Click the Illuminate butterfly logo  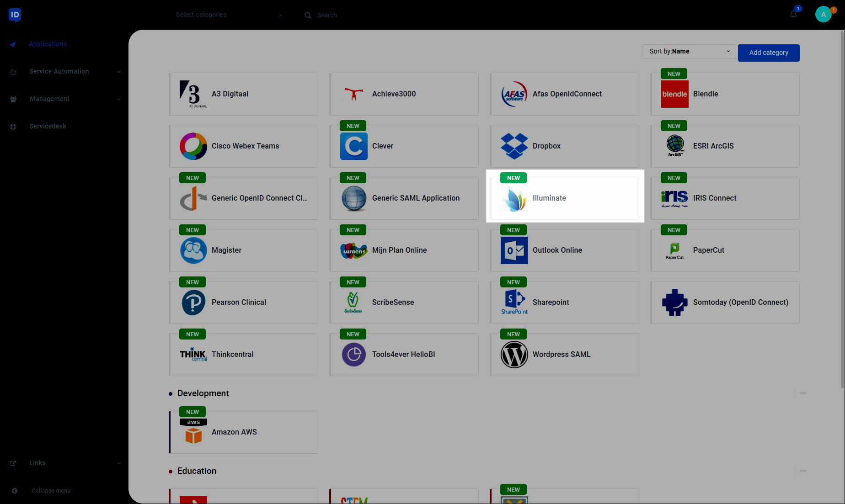coord(514,198)
